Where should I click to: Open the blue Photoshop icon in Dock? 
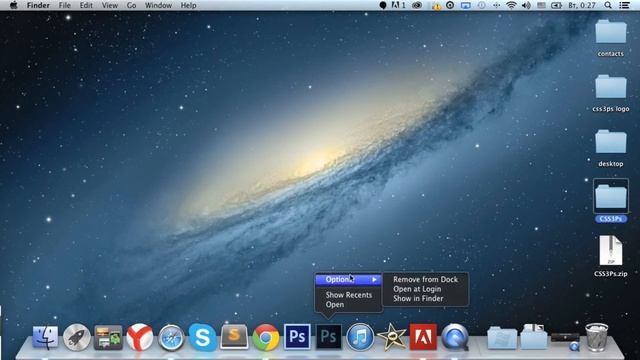297,337
